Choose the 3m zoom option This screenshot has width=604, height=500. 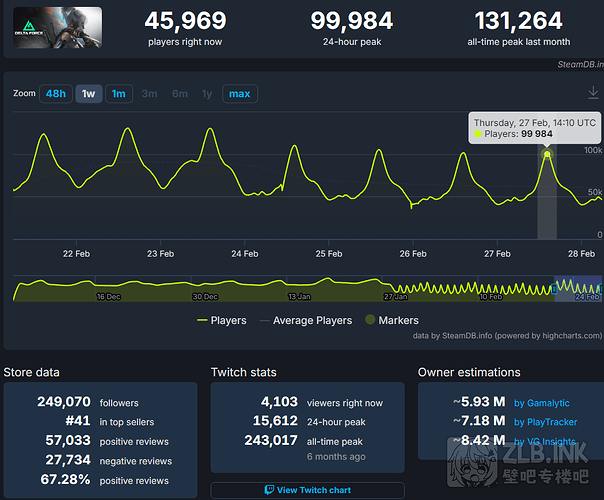[149, 94]
